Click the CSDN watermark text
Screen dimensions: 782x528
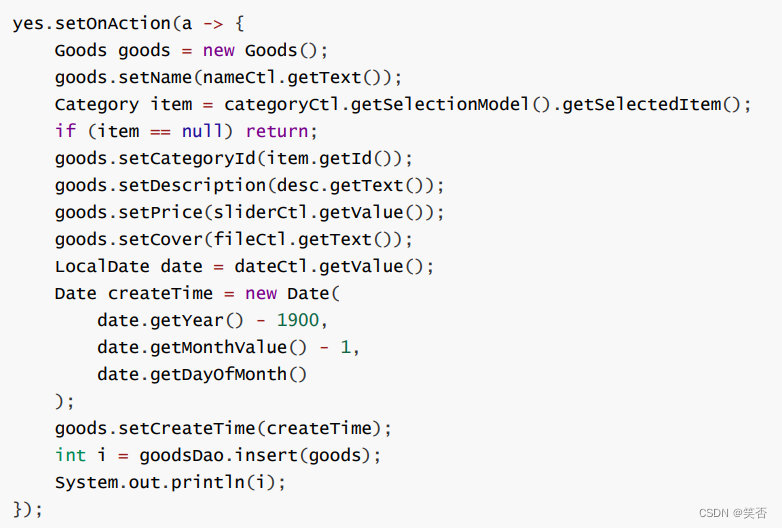pos(733,513)
